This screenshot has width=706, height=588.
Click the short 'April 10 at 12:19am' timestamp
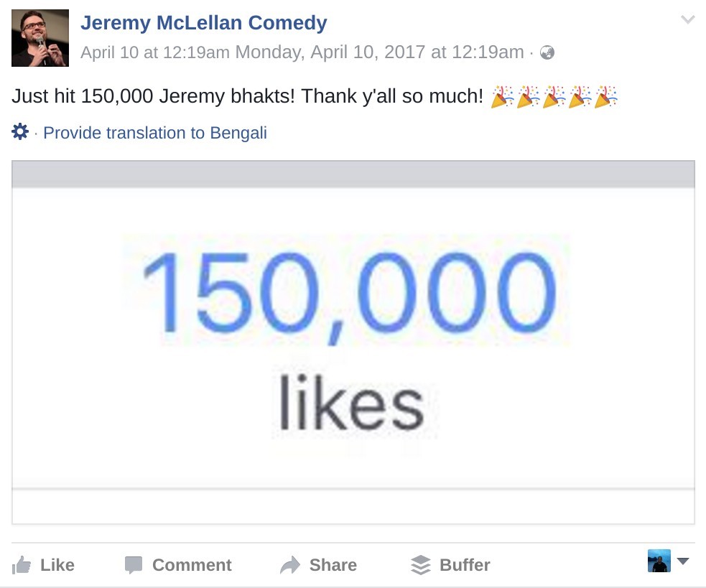pyautogui.click(x=155, y=52)
